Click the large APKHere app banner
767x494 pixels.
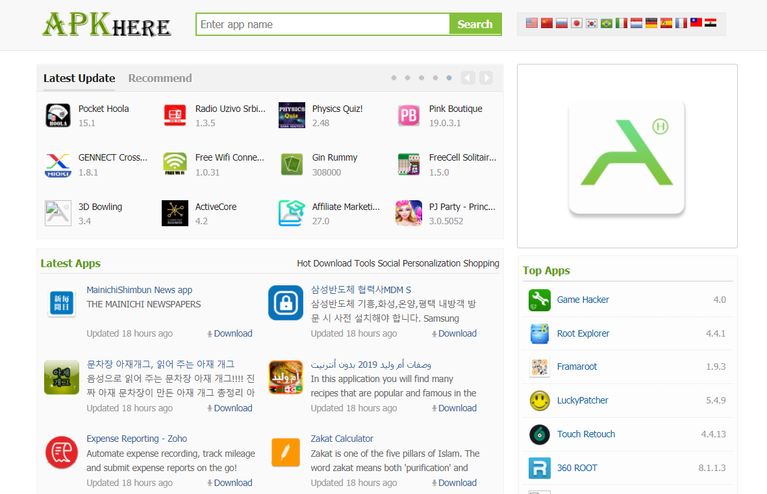tap(627, 157)
